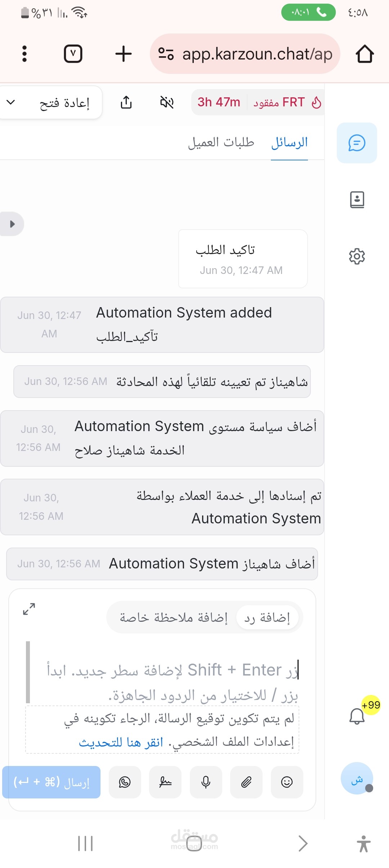Image resolution: width=389 pixels, height=868 pixels.
Task: Click the share conversation upload icon
Action: click(126, 102)
